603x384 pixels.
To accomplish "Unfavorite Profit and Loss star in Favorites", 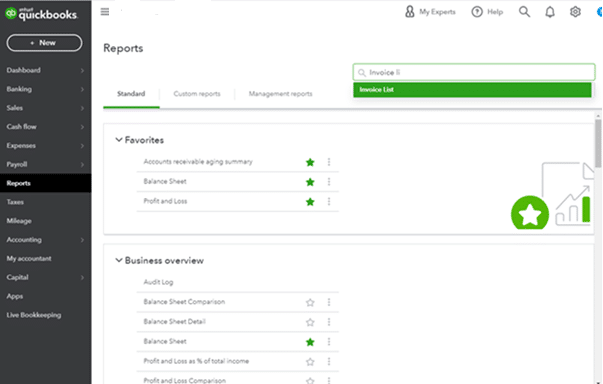I will [310, 202].
